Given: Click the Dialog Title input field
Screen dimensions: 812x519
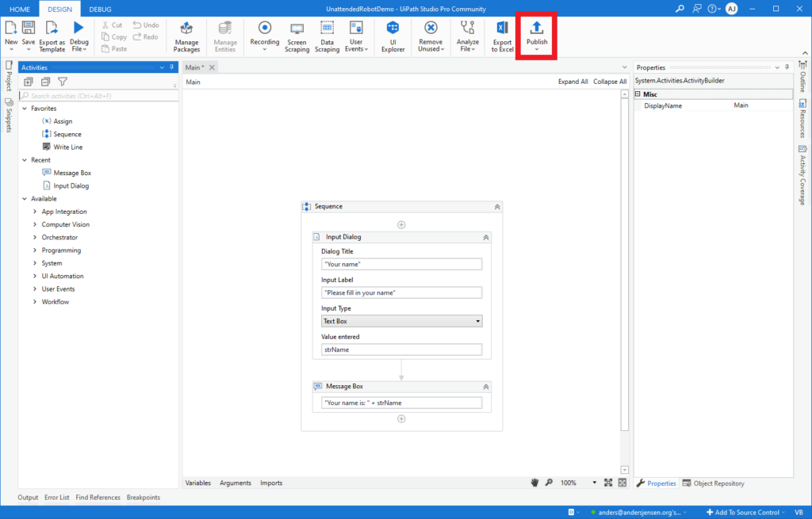Looking at the screenshot, I should (402, 265).
